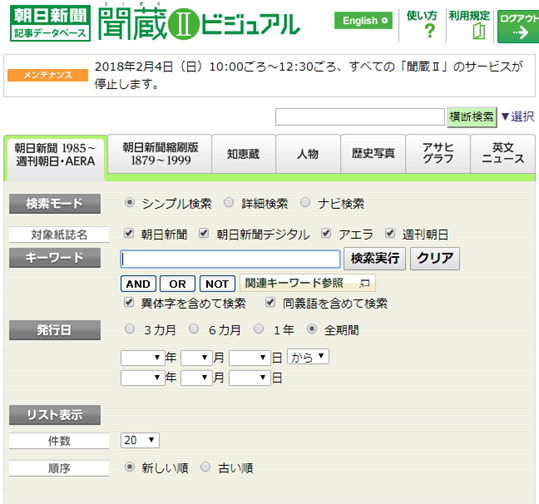Screen dimensions: 539x504
Task: Switch to the English version
Action: (x=363, y=21)
